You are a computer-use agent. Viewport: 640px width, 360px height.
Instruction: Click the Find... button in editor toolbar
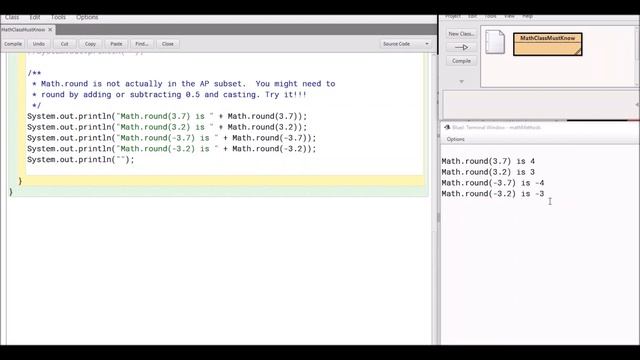coord(142,44)
